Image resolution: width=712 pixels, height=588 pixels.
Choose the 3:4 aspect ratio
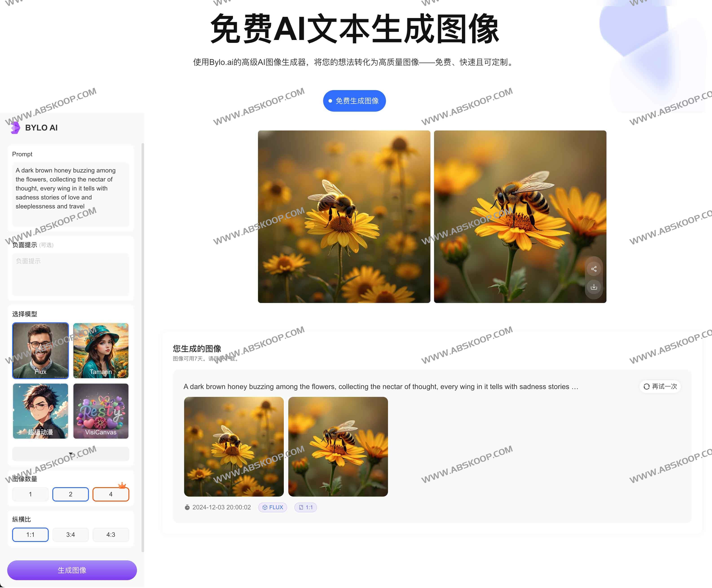pos(71,535)
